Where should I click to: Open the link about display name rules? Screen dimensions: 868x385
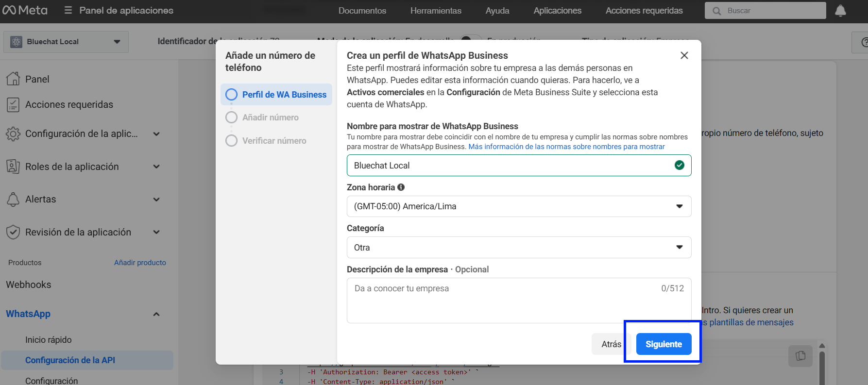click(566, 147)
